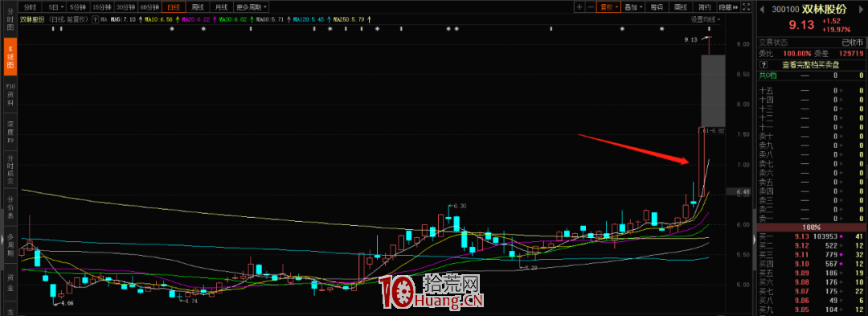Open F10资料 sidebar tab
The height and width of the screenshot is (316, 868).
10,95
